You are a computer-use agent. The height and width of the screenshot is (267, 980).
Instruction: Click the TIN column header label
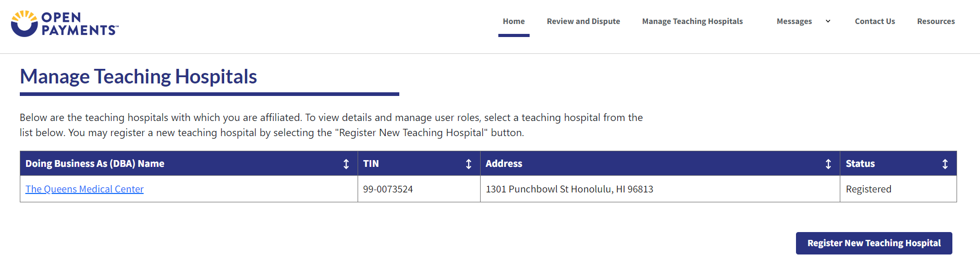(x=371, y=164)
